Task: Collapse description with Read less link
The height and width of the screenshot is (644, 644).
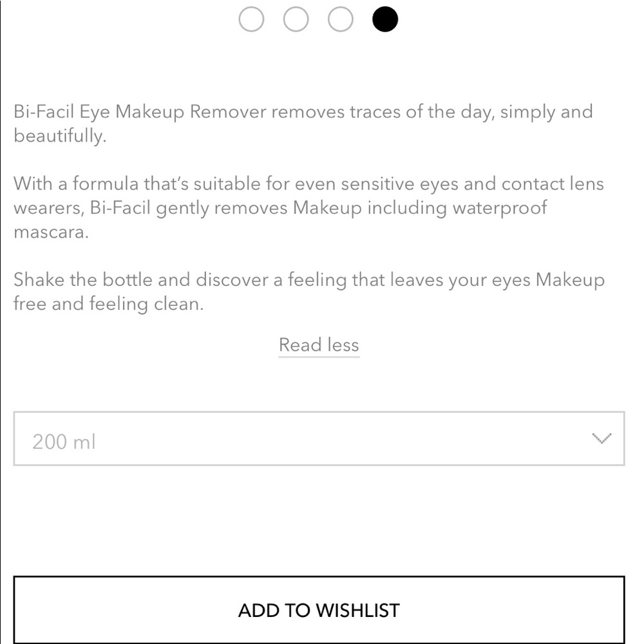Action: [x=319, y=345]
